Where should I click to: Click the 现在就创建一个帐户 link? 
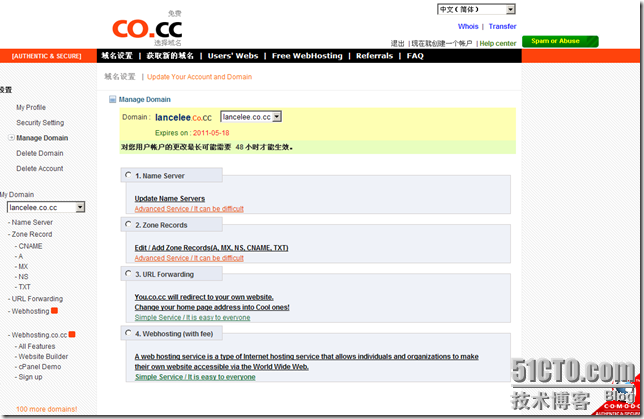(442, 44)
